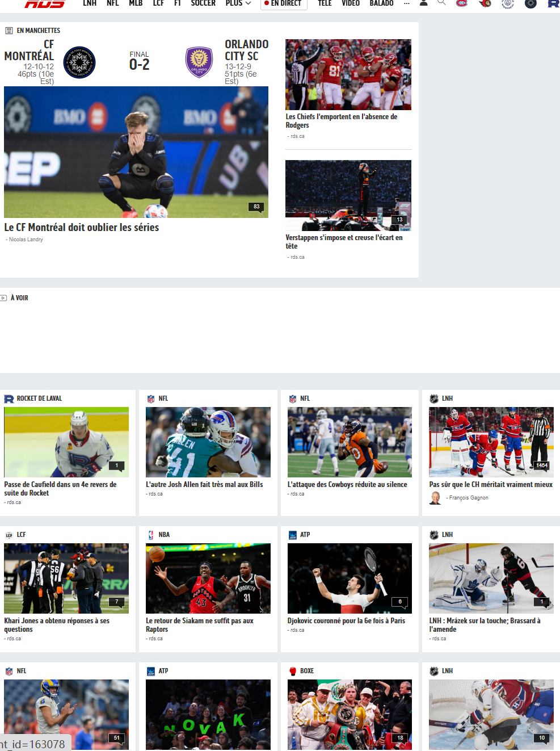Viewport: 560px width, 751px height.
Task: Click the EN DIRECT live button
Action: [284, 3]
